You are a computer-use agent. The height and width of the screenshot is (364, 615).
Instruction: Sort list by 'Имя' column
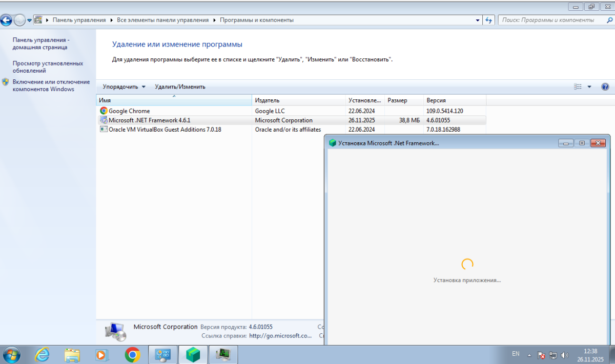[x=174, y=100]
